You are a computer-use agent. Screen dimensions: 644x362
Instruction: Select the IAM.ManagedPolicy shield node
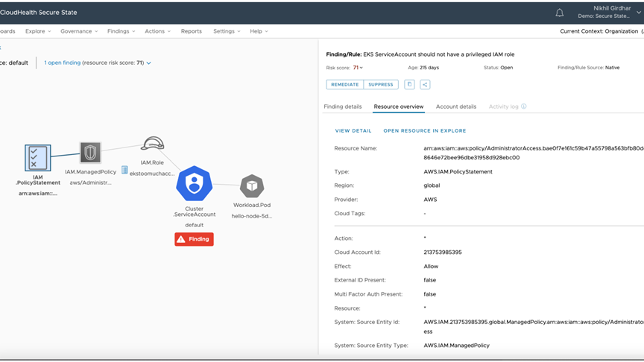90,153
